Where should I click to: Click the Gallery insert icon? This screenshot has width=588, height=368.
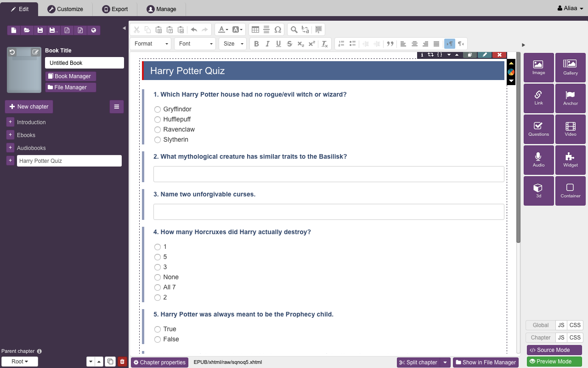click(x=570, y=67)
